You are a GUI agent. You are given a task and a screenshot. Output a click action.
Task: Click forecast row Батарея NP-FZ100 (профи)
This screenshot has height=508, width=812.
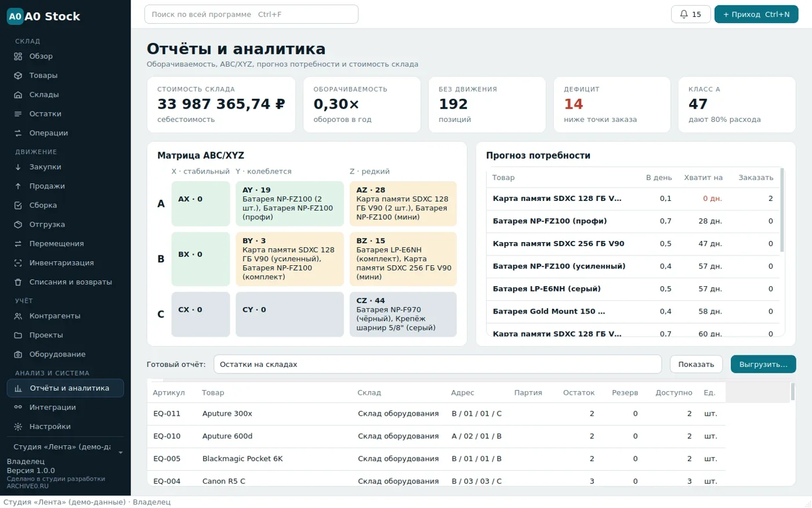click(x=633, y=221)
